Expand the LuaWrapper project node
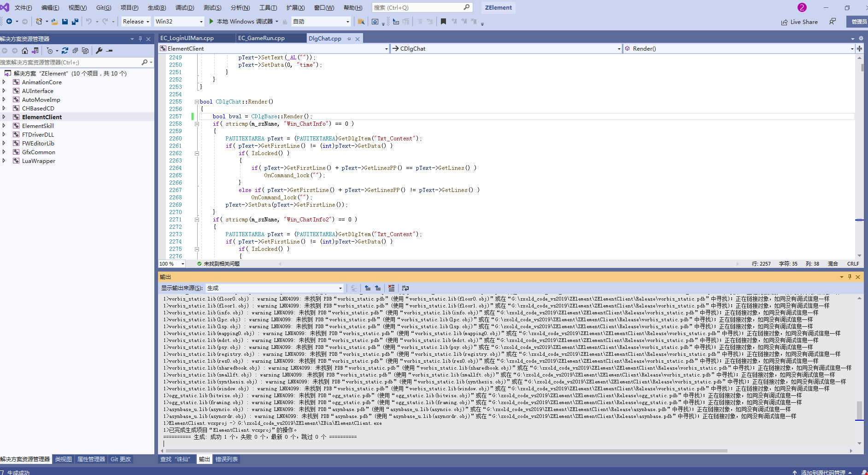Image resolution: width=868 pixels, height=475 pixels. click(4, 161)
